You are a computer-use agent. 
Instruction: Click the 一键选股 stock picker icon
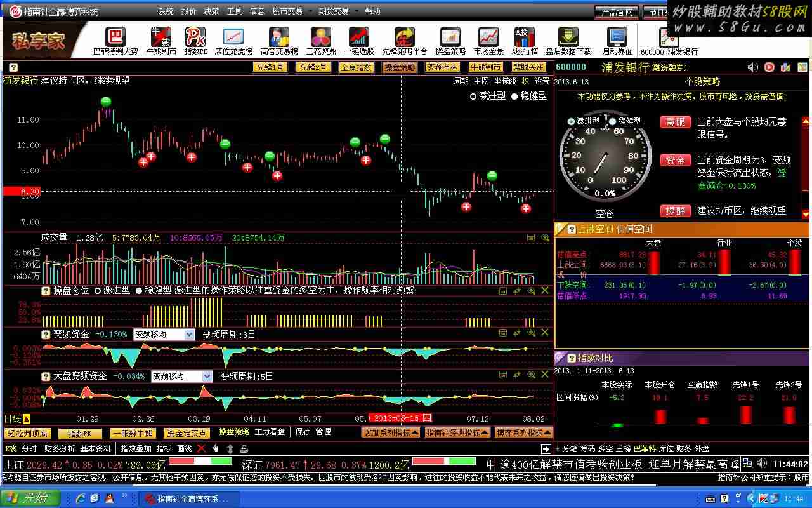[359, 41]
